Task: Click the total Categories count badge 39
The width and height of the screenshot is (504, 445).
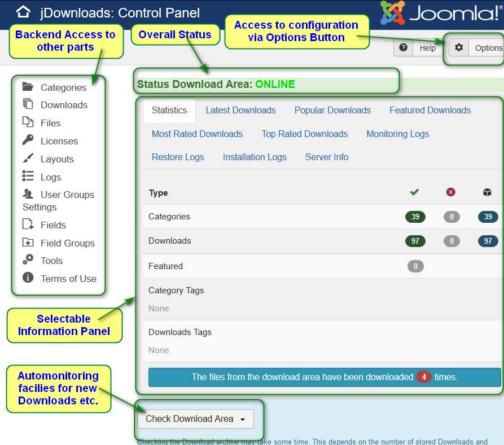Action: click(488, 217)
